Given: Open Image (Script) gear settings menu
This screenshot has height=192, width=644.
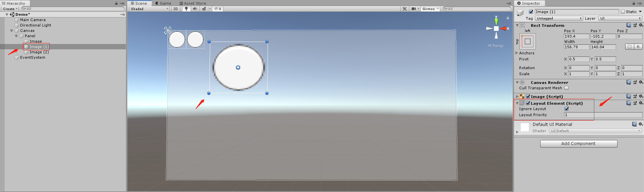Looking at the screenshot, I should coord(641,96).
